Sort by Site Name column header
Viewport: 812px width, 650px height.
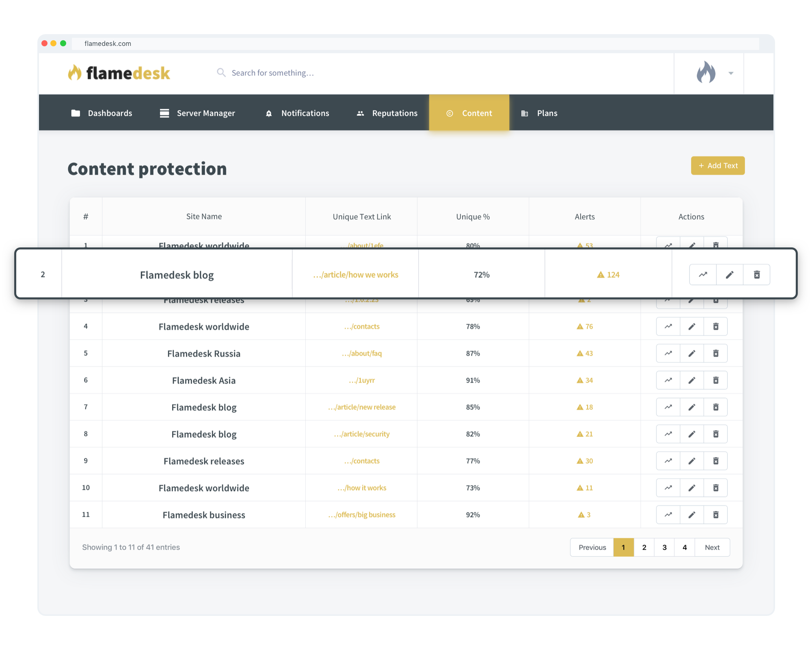204,217
